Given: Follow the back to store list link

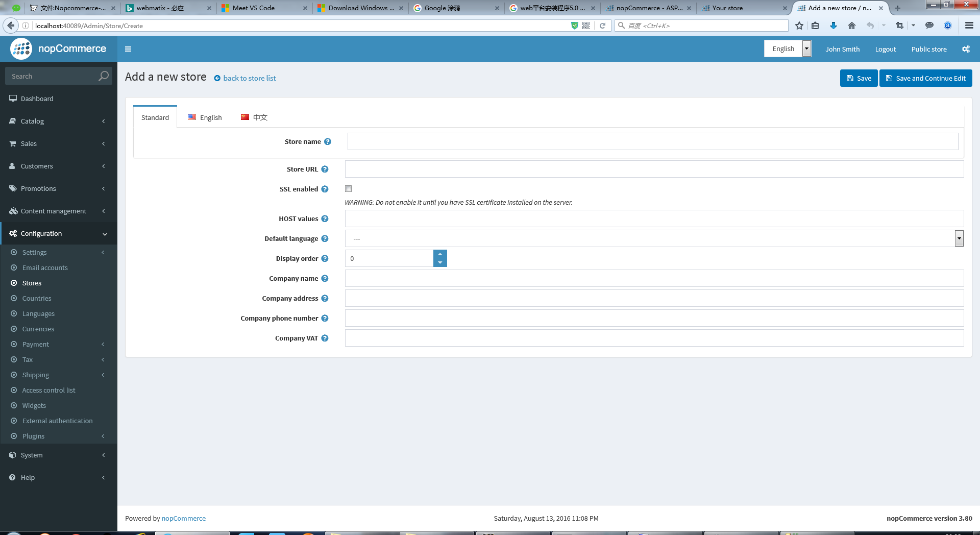Looking at the screenshot, I should click(x=249, y=78).
